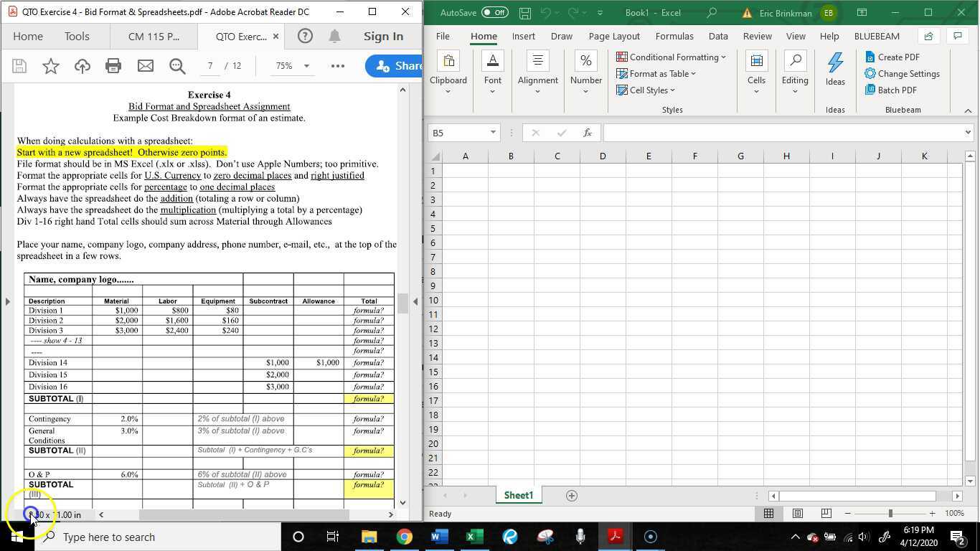This screenshot has width=980, height=551.
Task: Expand the Name Box dropdown arrow
Action: pyautogui.click(x=493, y=133)
